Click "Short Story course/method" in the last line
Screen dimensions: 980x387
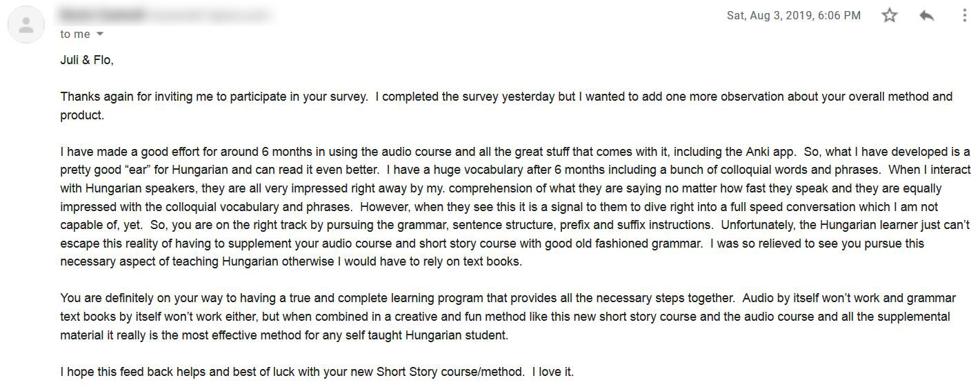point(450,372)
